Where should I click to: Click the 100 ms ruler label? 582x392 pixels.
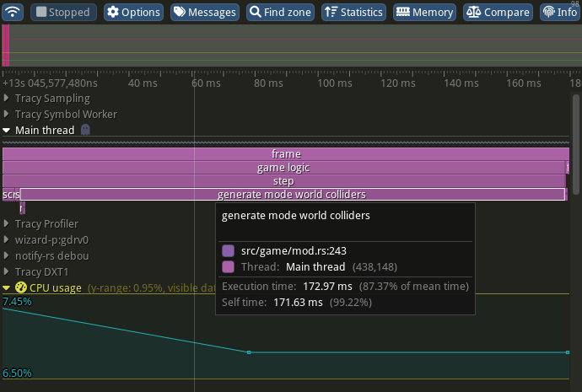[x=335, y=83]
